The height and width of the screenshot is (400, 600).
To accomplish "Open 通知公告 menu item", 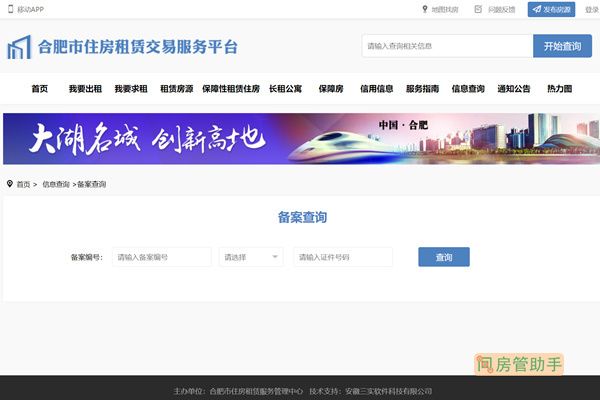I will (514, 89).
